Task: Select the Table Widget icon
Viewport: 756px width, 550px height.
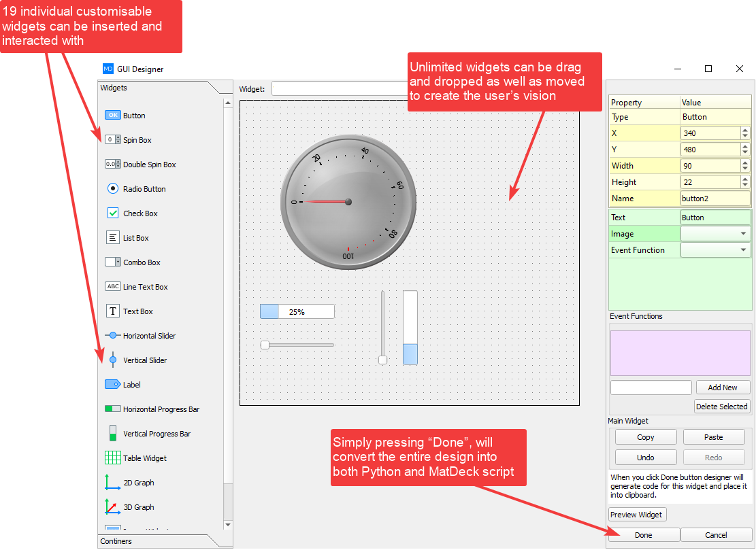Action: (x=113, y=458)
